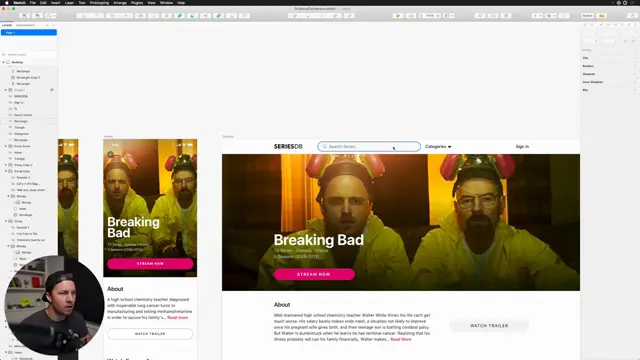This screenshot has height=360, width=640.
Task: Select the Rectangle Copy 3 layer
Action: tap(28, 77)
